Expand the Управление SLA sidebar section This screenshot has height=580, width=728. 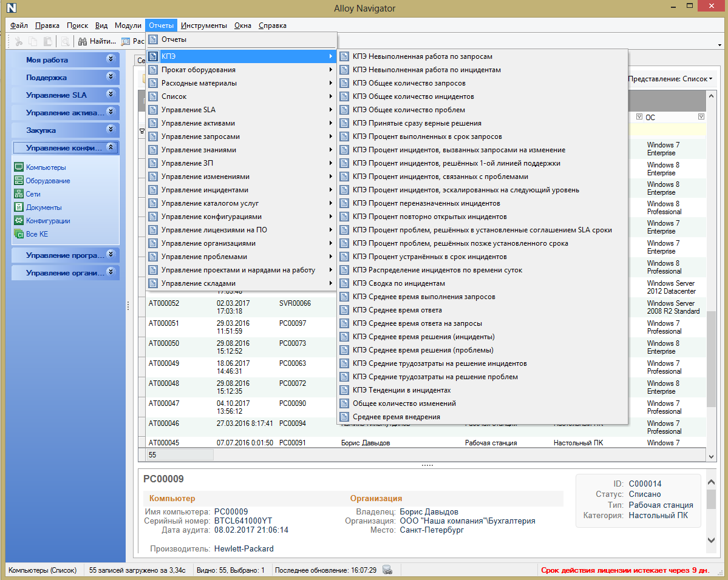click(111, 94)
